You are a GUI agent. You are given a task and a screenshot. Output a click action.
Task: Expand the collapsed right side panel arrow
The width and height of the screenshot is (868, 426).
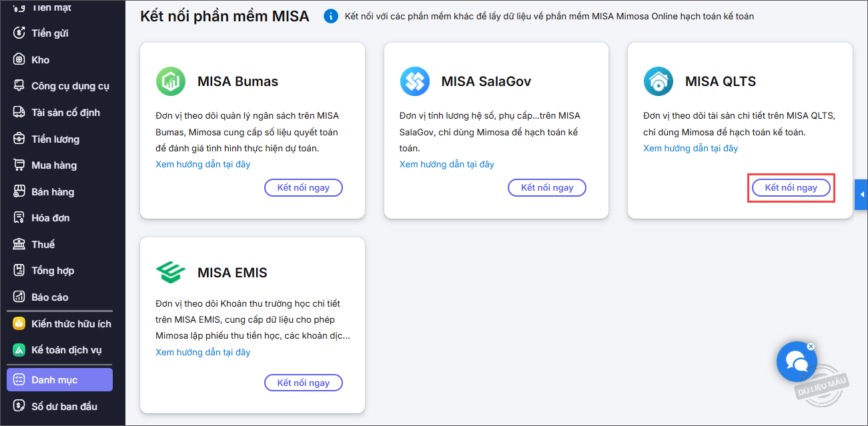(861, 194)
